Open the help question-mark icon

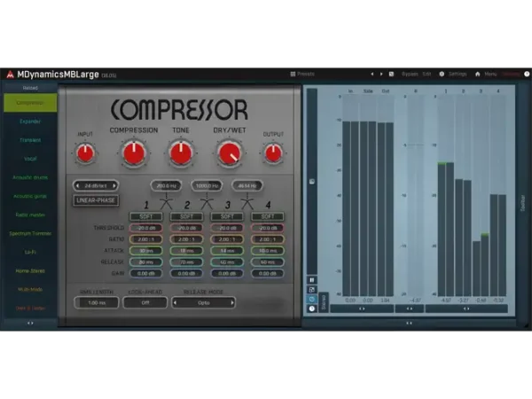point(527,74)
